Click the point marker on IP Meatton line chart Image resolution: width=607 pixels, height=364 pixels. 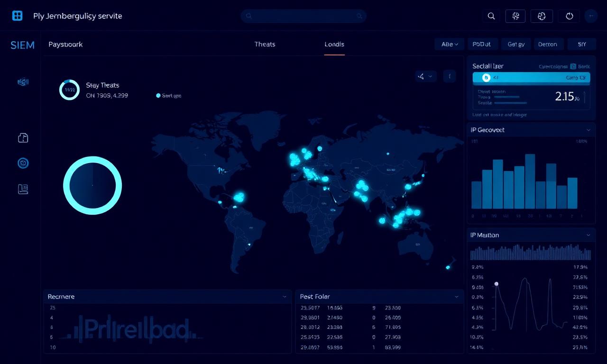(497, 284)
